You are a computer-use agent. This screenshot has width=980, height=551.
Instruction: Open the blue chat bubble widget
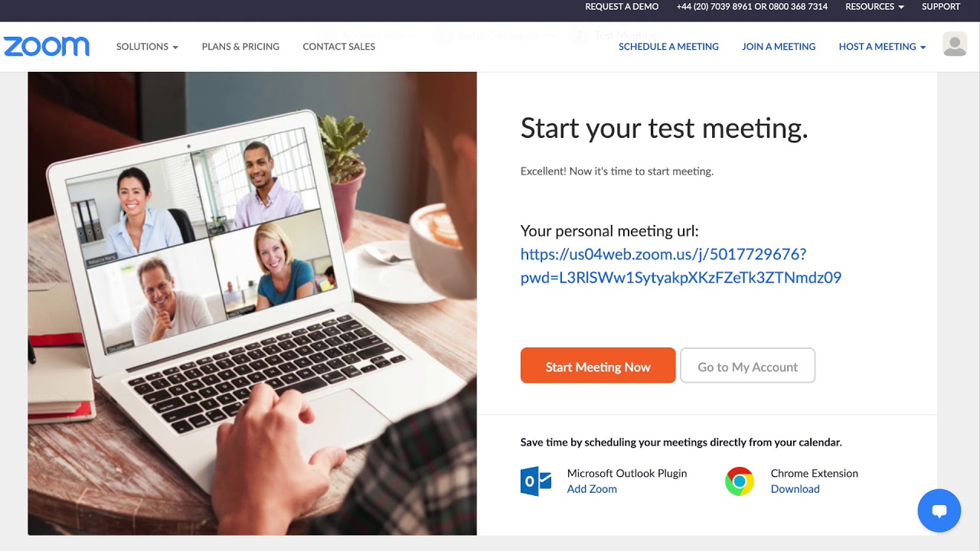coord(939,510)
